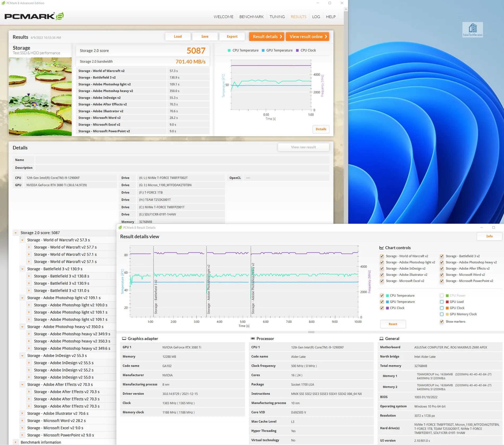Open the WELCOME tab
This screenshot has width=504, height=445.
click(223, 16)
